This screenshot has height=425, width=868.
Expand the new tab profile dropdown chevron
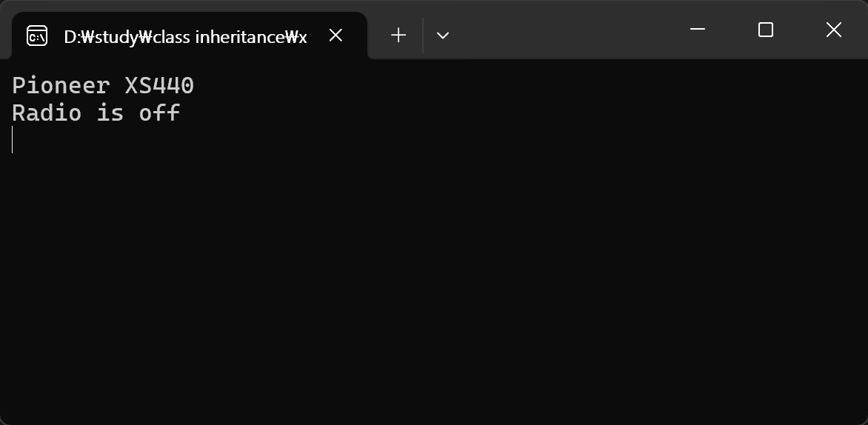(x=443, y=36)
